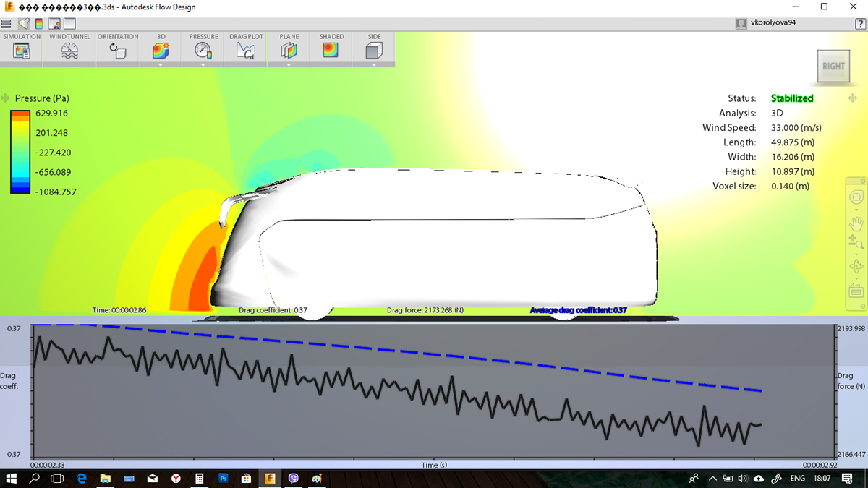Click the RIGHT face of the ViewCube
Screen dimensions: 868x488
(x=833, y=66)
